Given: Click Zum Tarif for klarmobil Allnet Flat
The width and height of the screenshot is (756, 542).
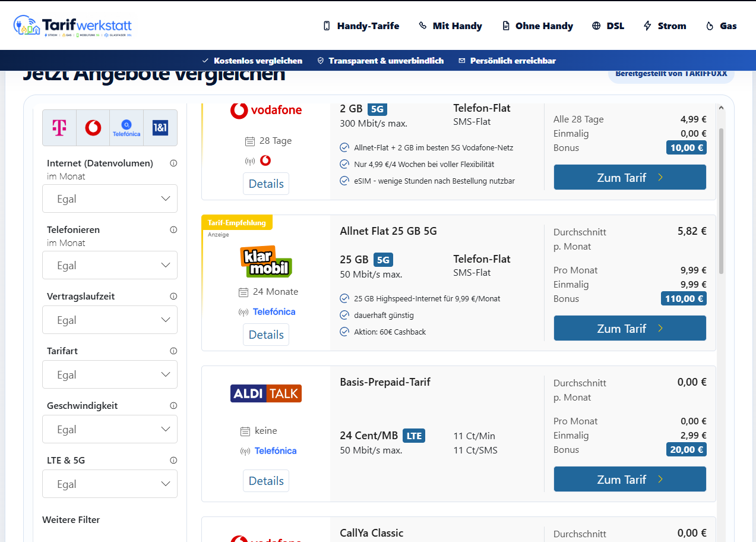Looking at the screenshot, I should (630, 328).
